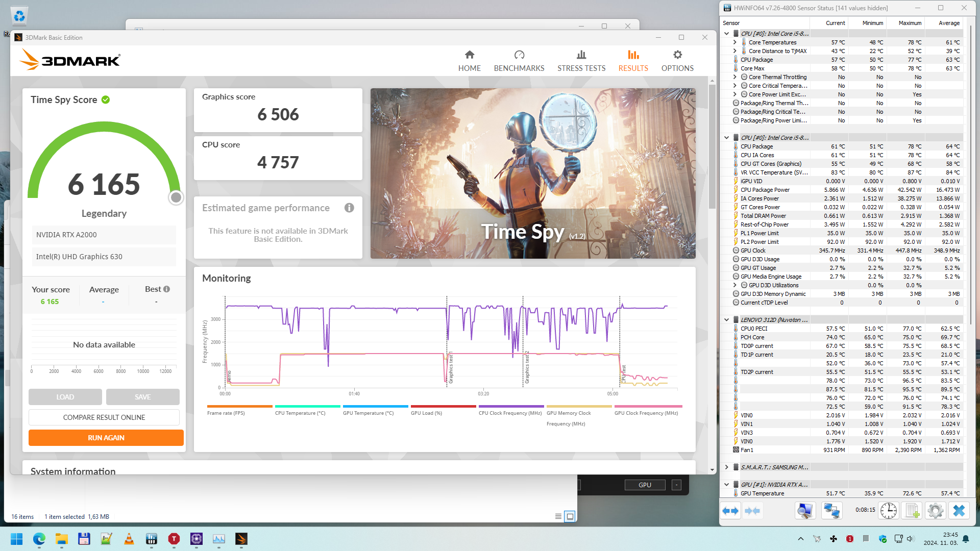The image size is (980, 551).
Task: Go to BENCHMARKS tab in 3DMark
Action: (519, 61)
